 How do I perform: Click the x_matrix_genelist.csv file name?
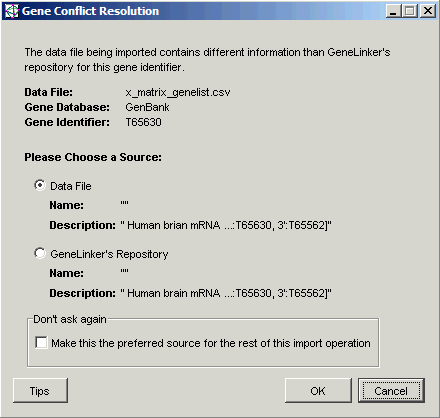click(178, 92)
